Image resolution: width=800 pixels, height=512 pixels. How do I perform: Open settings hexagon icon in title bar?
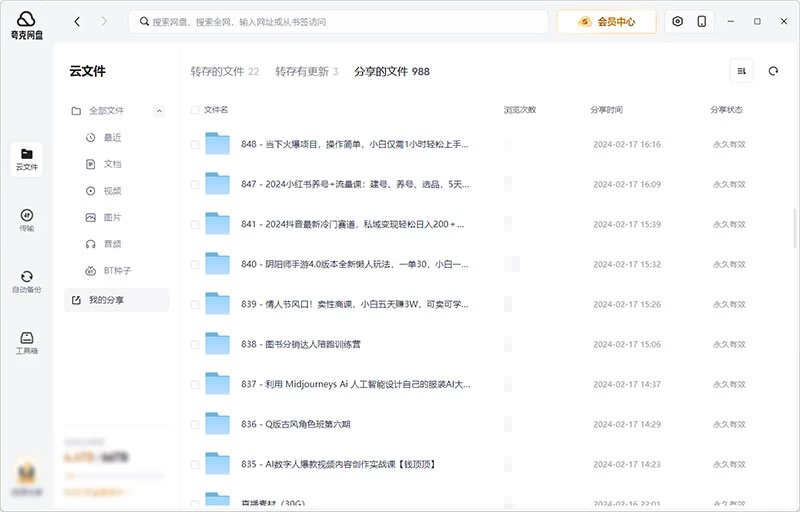pos(678,21)
